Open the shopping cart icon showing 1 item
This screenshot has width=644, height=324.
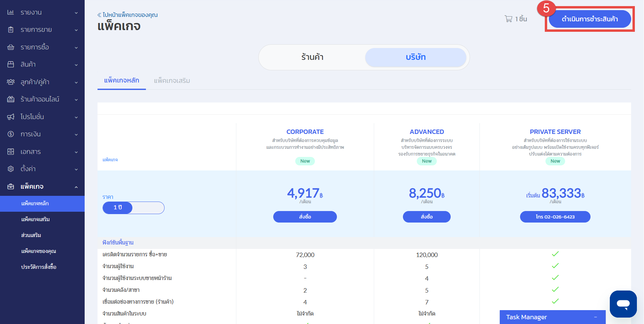[508, 19]
